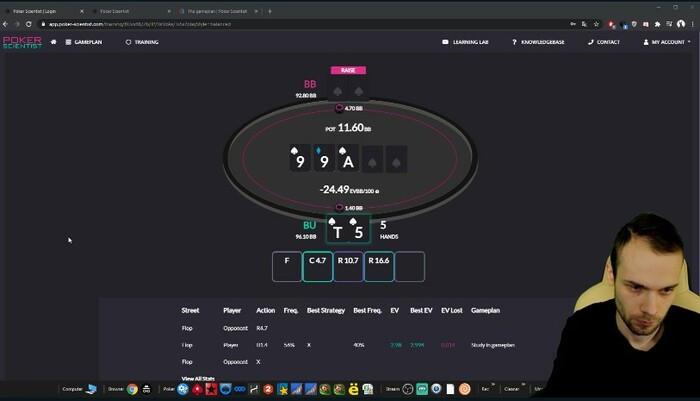
Task: Click the 40% best frequency cell
Action: (359, 345)
